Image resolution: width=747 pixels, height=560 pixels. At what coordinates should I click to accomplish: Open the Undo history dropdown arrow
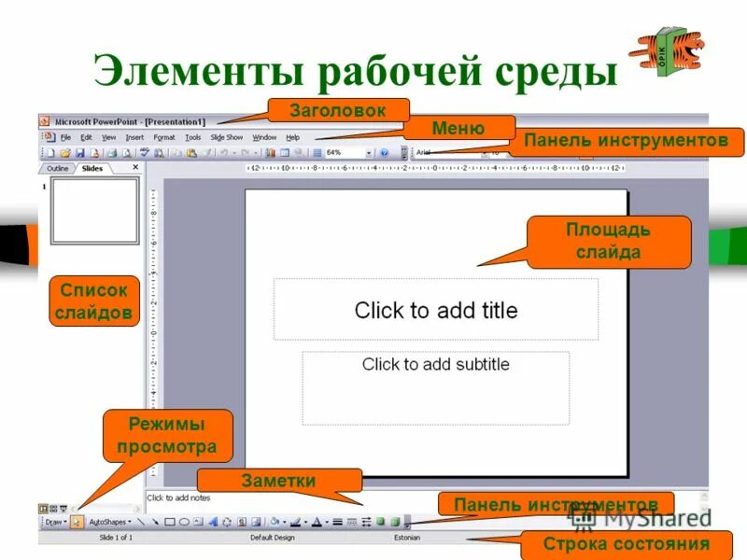234,153
